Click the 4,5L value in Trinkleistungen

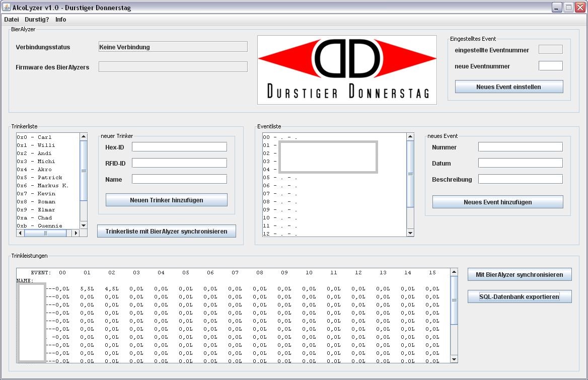[112, 288]
